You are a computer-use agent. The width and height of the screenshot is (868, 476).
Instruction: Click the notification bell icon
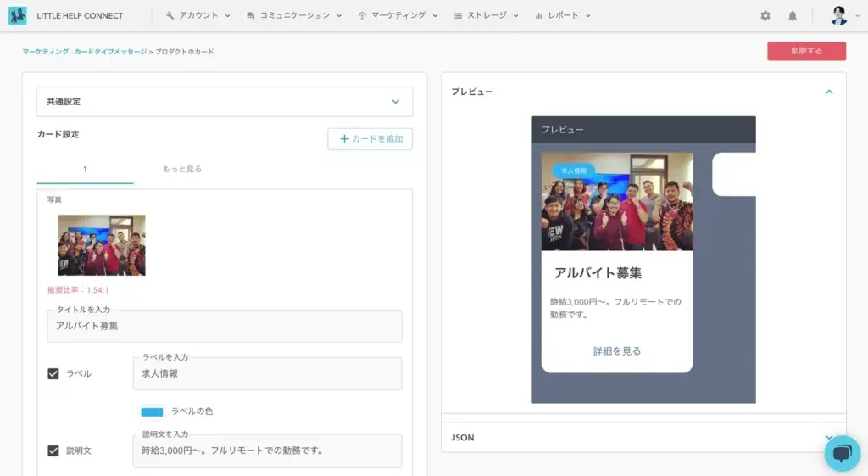point(793,15)
